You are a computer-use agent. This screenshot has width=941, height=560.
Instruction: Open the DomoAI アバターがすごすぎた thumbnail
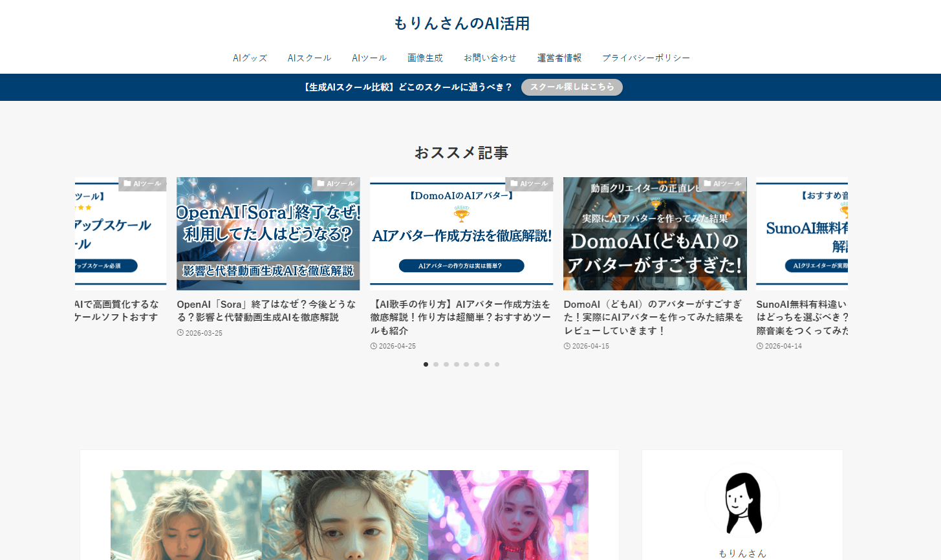pos(655,234)
